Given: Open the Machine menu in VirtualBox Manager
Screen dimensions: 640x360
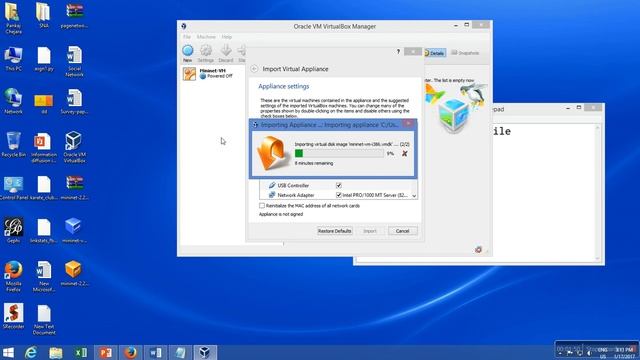Looking at the screenshot, I should [x=206, y=37].
